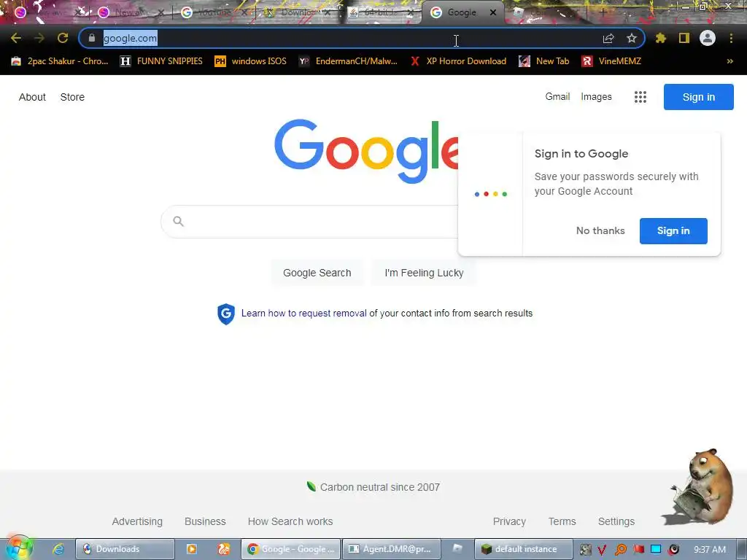Viewport: 747px width, 560px height.
Task: Close the Google tab
Action: pos(493,12)
